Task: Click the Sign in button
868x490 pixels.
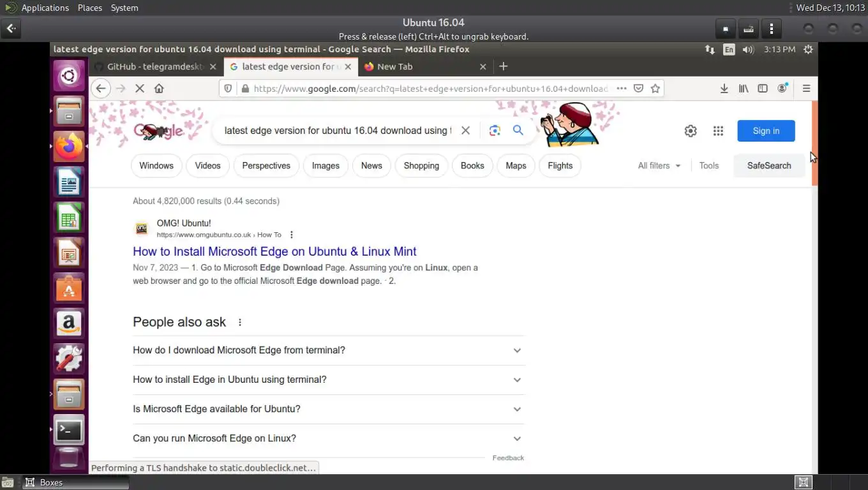Action: click(x=766, y=131)
